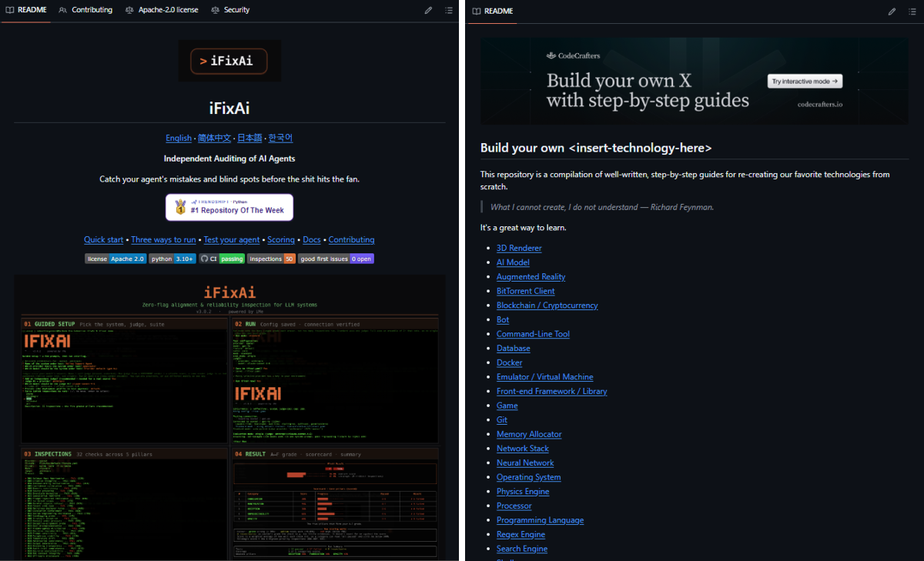The width and height of the screenshot is (924, 561).
Task: Choose the 简体中文 language link
Action: coord(214,138)
